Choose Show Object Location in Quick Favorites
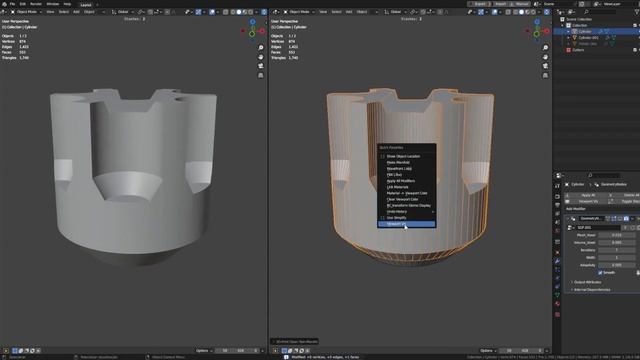The height and width of the screenshot is (360, 640). (403, 156)
